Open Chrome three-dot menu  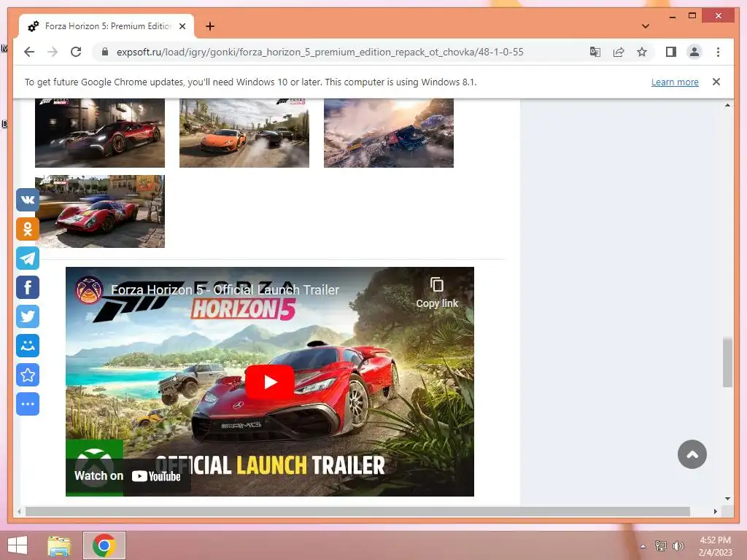(718, 52)
